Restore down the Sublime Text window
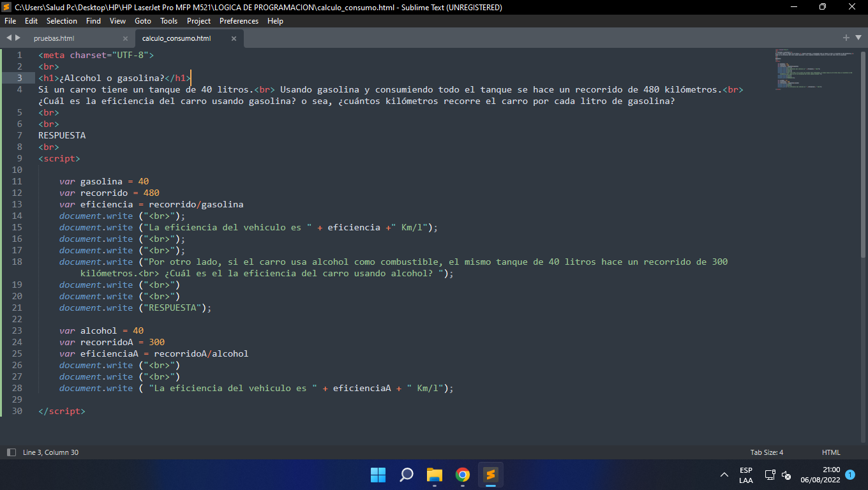This screenshot has height=490, width=868. click(823, 7)
